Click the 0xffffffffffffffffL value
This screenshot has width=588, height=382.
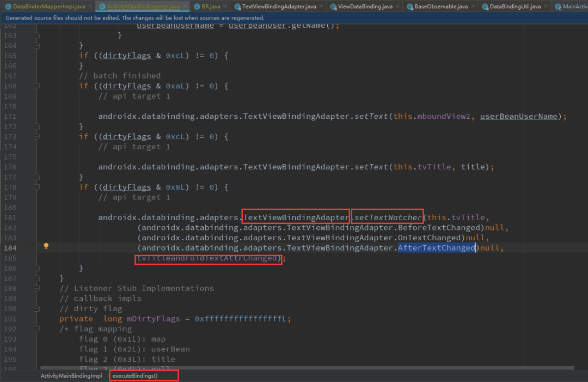241,319
